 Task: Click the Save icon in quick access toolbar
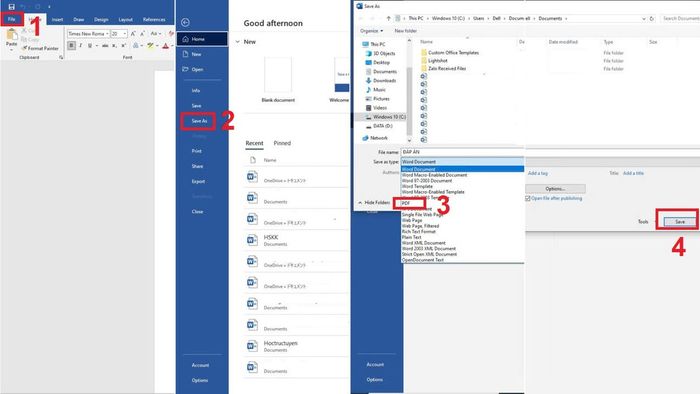click(12, 7)
